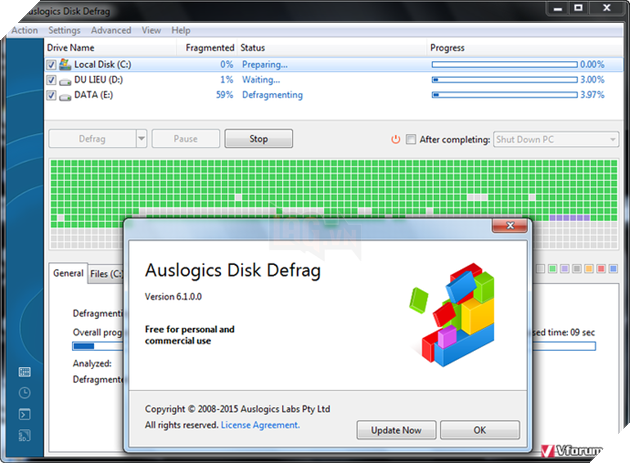630x463 pixels.
Task: Open the View menu
Action: (151, 30)
